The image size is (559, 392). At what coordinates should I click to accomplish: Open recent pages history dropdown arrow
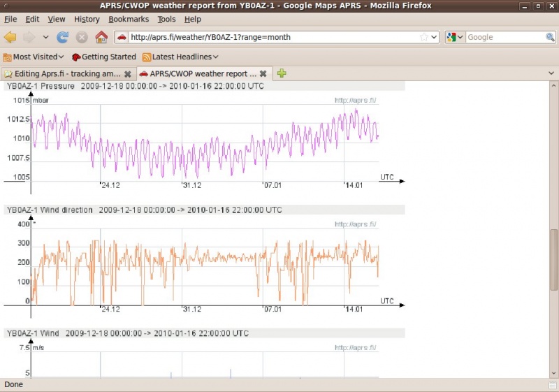coord(46,37)
